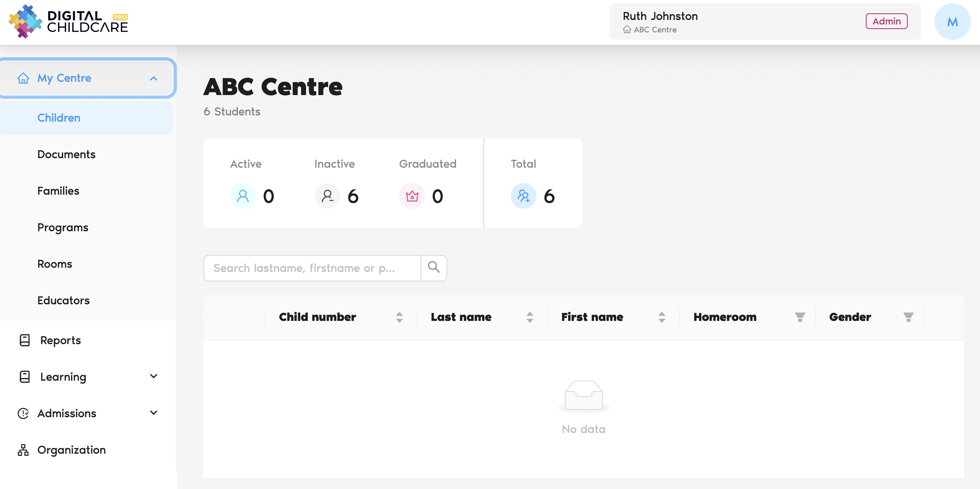Toggle First name column sort arrows
The height and width of the screenshot is (489, 980).
(x=661, y=317)
